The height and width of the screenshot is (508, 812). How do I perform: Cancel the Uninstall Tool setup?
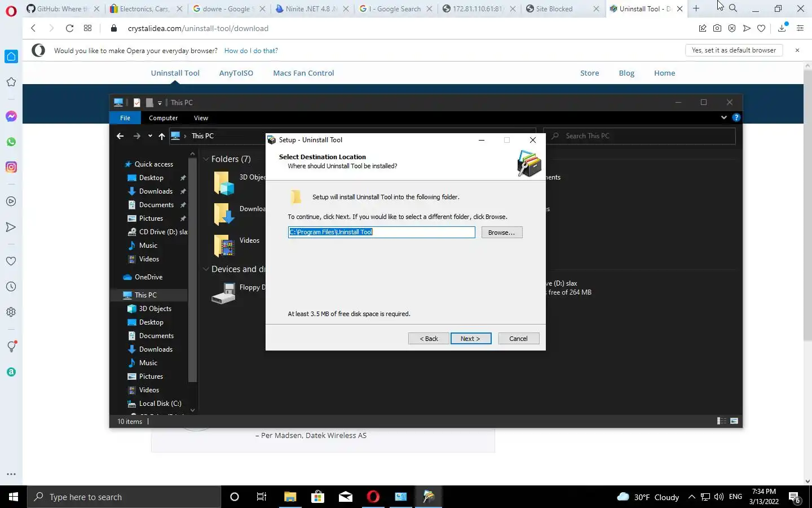(518, 339)
